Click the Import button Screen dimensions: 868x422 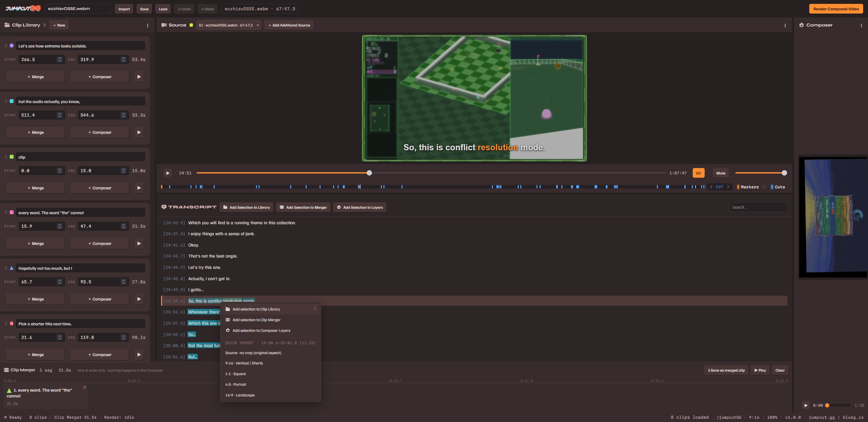124,9
